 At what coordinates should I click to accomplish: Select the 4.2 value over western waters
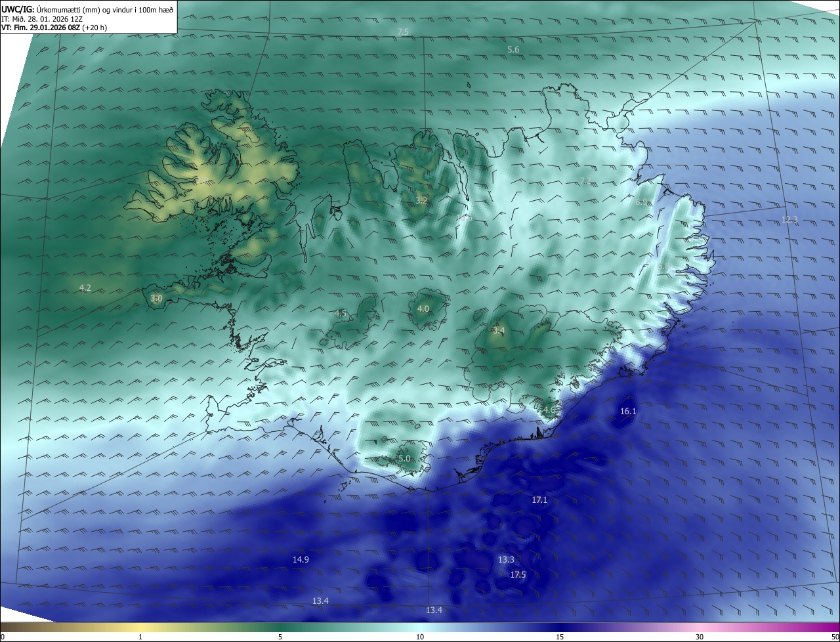[x=85, y=288]
